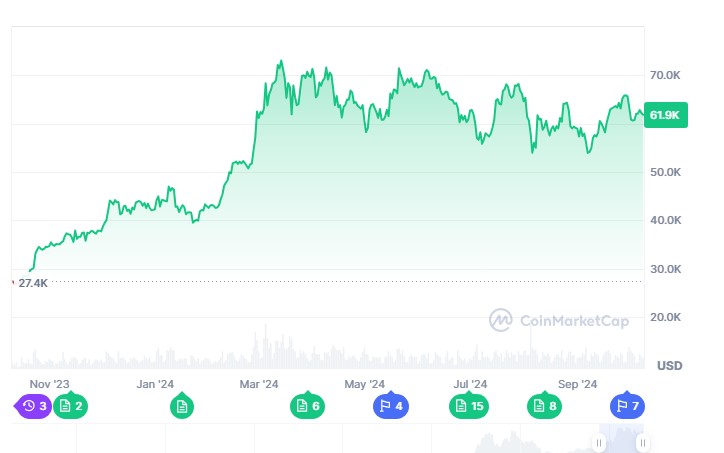
Task: Click the right range slider handle
Action: [642, 443]
